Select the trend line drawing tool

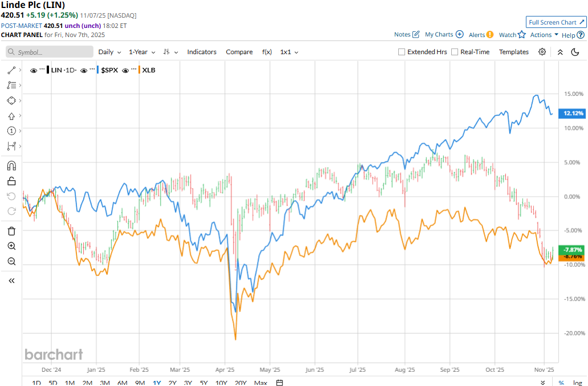[11, 70]
